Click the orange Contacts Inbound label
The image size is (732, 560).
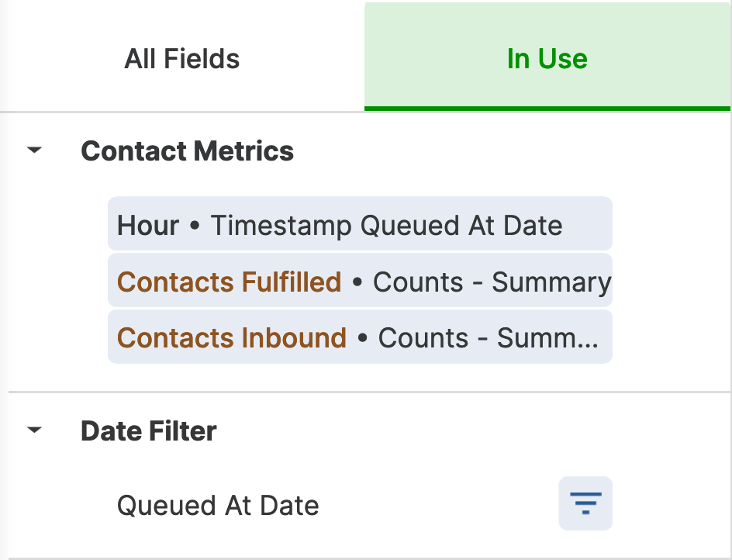[x=232, y=338]
